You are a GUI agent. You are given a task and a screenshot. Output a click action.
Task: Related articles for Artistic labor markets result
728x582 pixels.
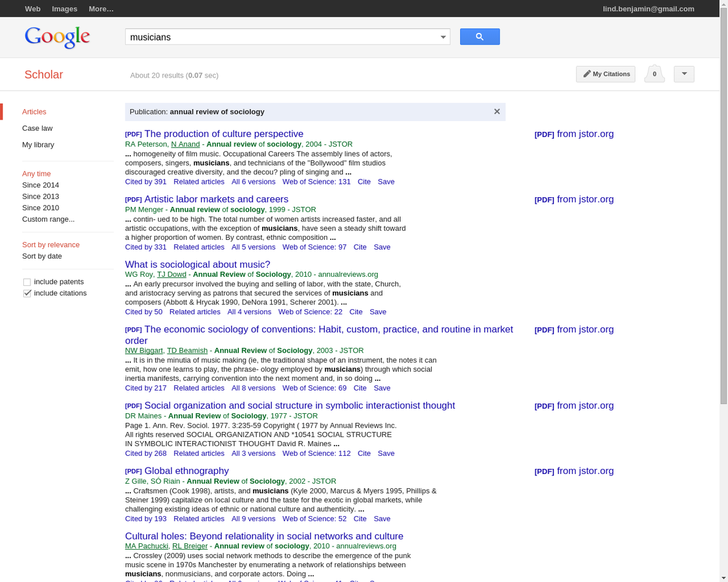199,247
